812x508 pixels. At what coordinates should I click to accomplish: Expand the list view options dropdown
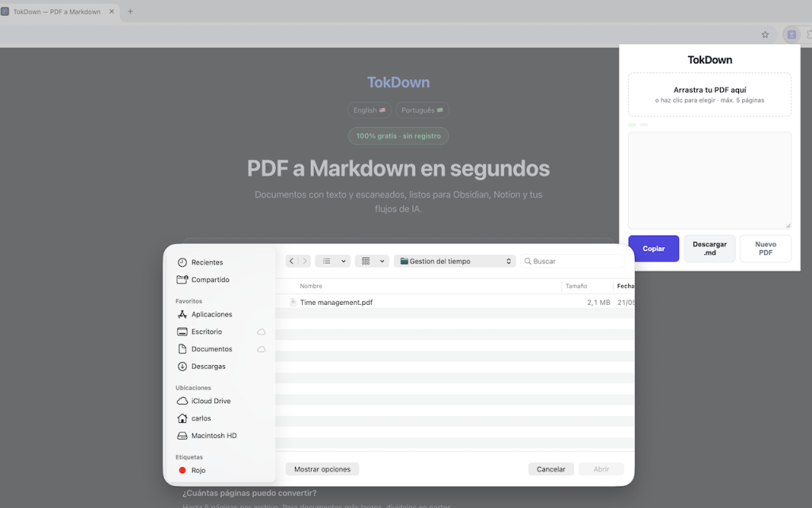(333, 261)
